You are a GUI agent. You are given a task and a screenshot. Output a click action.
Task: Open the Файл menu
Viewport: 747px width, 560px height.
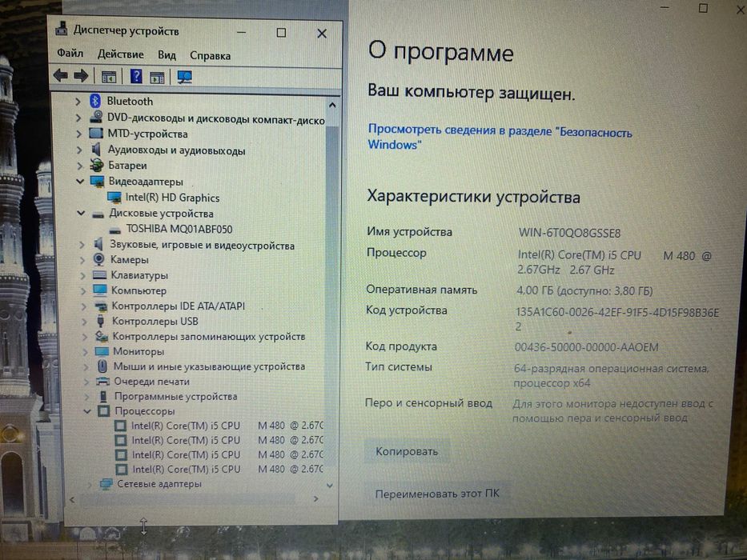(70, 54)
